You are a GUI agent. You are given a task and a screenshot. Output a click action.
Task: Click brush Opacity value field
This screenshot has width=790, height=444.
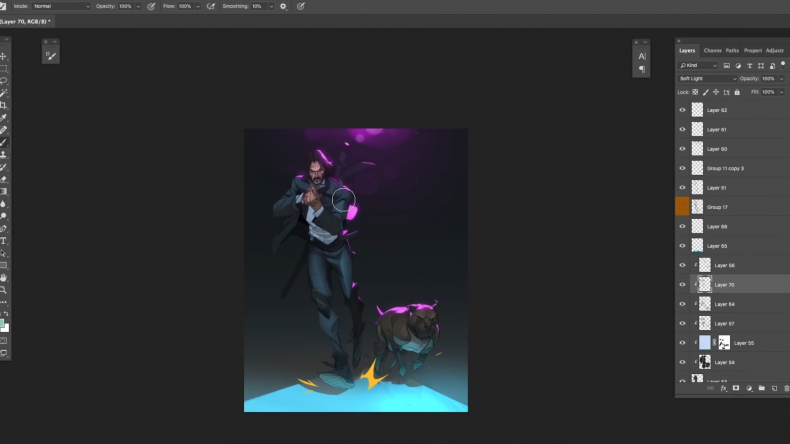pos(126,7)
